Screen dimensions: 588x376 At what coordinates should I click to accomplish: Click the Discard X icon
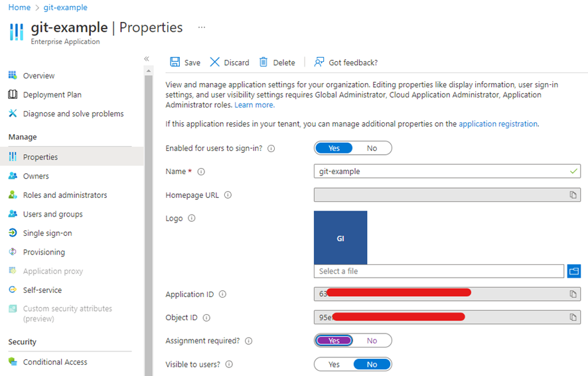click(214, 62)
